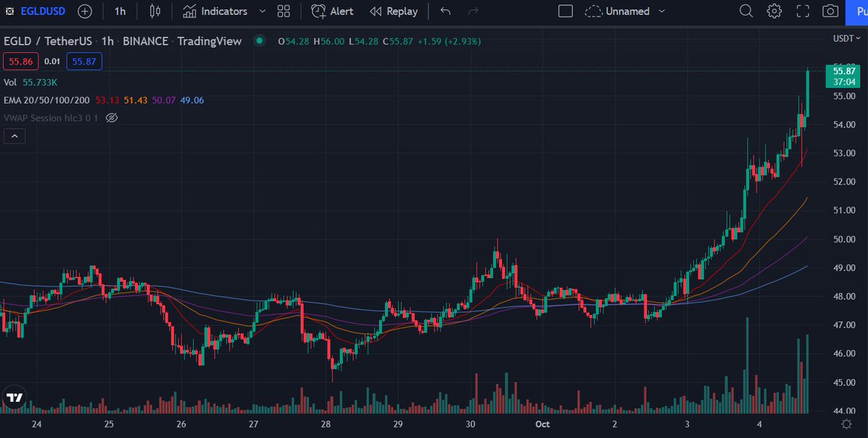The height and width of the screenshot is (438, 868).
Task: Create a new Alert
Action: 333,12
